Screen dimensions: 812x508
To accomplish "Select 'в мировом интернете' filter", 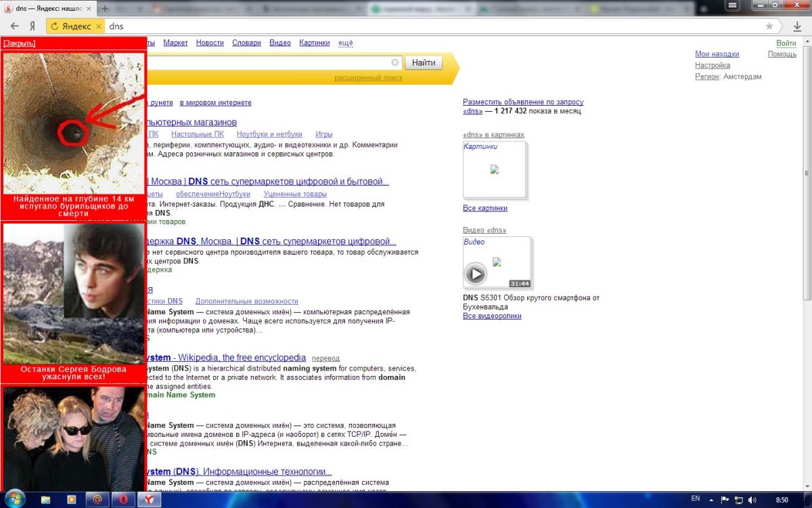I will 215,103.
